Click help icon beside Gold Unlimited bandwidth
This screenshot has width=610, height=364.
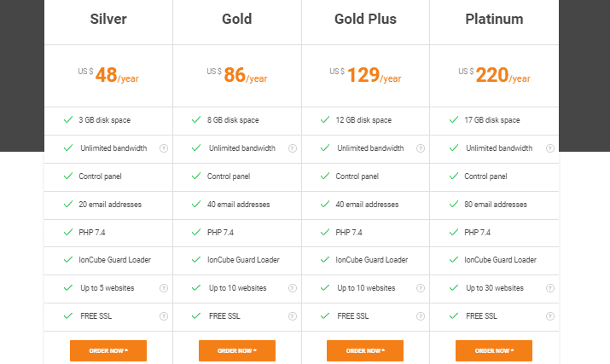point(293,148)
